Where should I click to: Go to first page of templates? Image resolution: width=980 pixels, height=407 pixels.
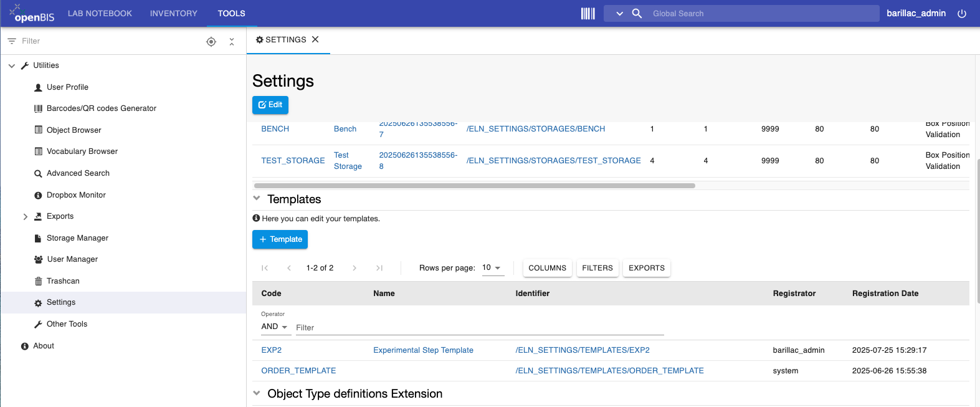tap(265, 268)
